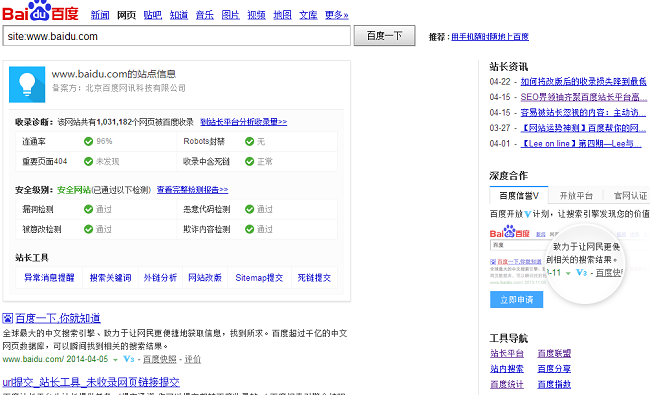Click the green www.baidu.com/ 2014-04-05 result URL
650x395 pixels.
coord(55,359)
